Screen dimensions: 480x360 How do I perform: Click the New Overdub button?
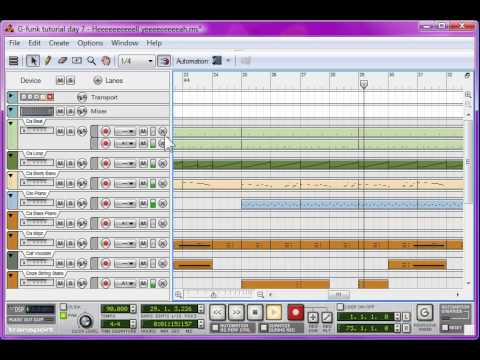click(313, 317)
